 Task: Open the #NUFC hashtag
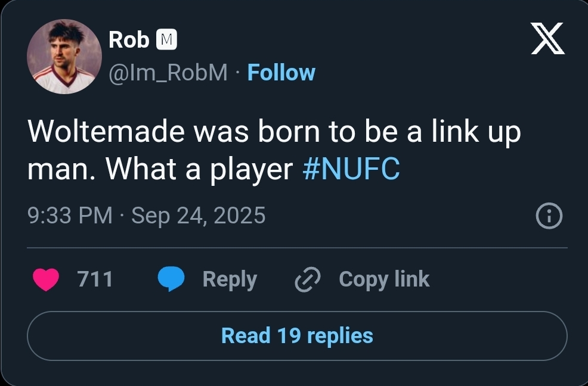pos(351,169)
